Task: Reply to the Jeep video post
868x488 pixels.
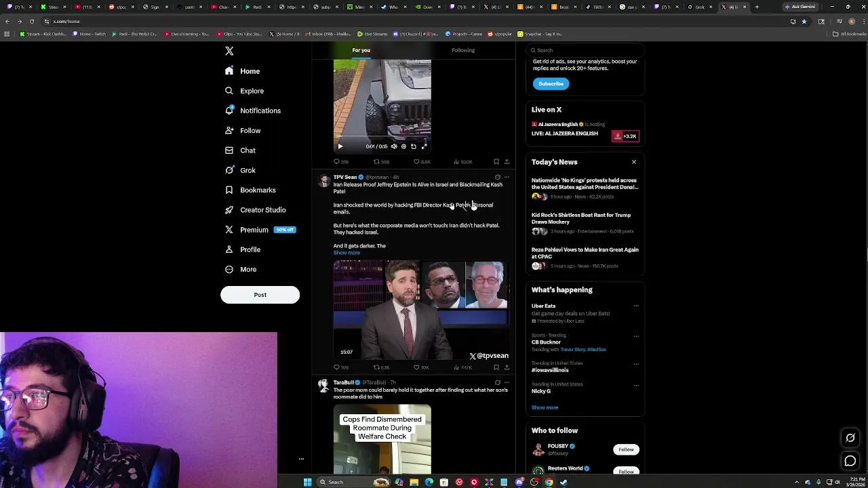Action: pyautogui.click(x=341, y=162)
